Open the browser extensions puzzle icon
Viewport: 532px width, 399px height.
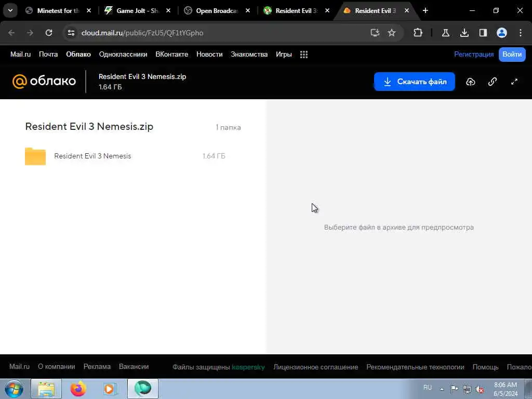pyautogui.click(x=418, y=33)
